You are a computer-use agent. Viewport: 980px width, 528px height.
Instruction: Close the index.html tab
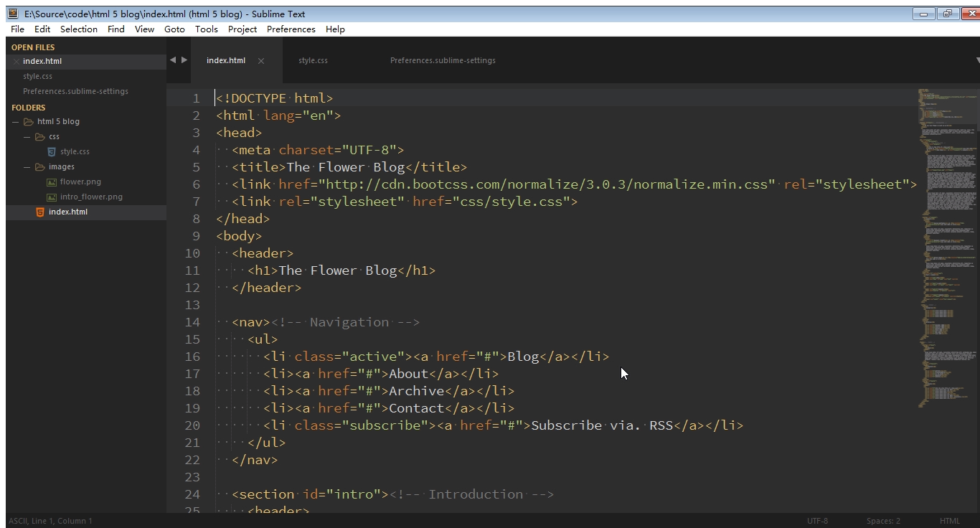(261, 61)
